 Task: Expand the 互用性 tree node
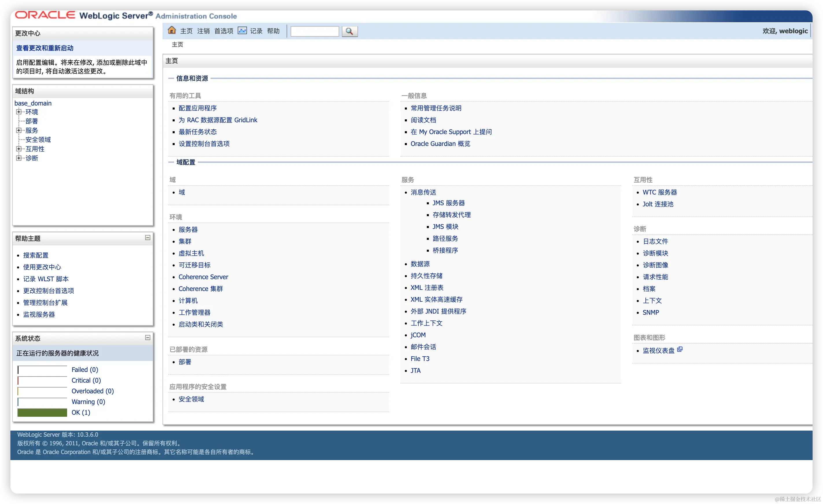pyautogui.click(x=19, y=149)
